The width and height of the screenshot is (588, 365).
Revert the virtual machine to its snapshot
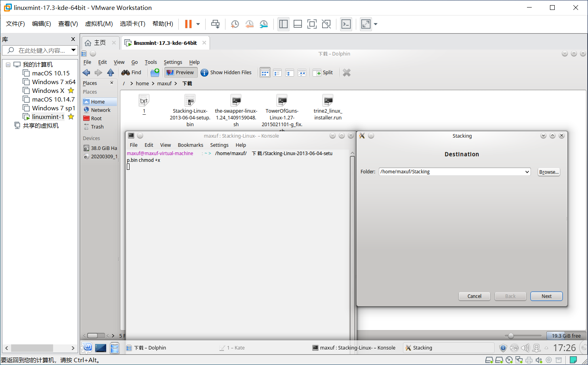(x=249, y=24)
